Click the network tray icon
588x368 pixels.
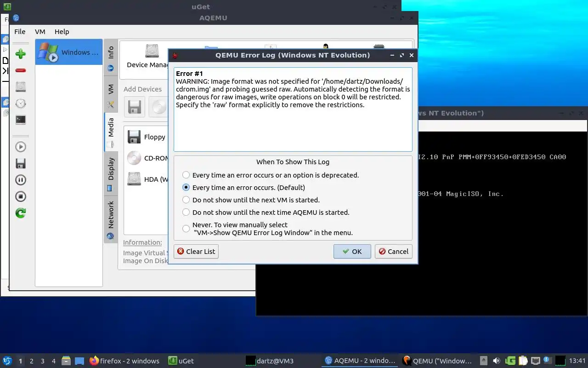tap(535, 361)
